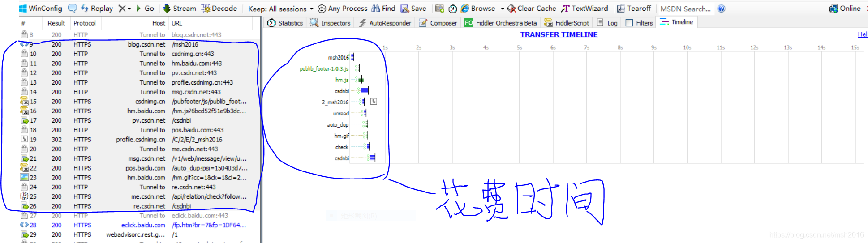
Task: Switch to the Statistics tab
Action: (285, 23)
